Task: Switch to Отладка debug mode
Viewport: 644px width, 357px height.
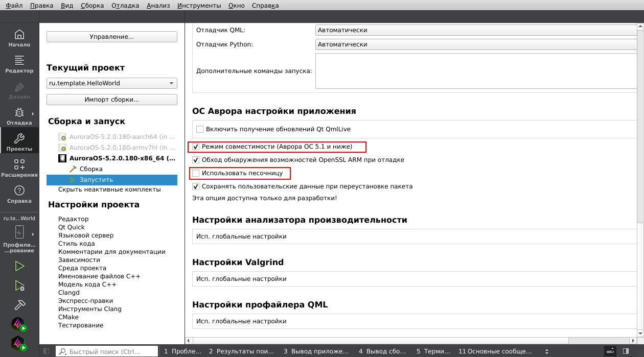Action: pyautogui.click(x=19, y=116)
